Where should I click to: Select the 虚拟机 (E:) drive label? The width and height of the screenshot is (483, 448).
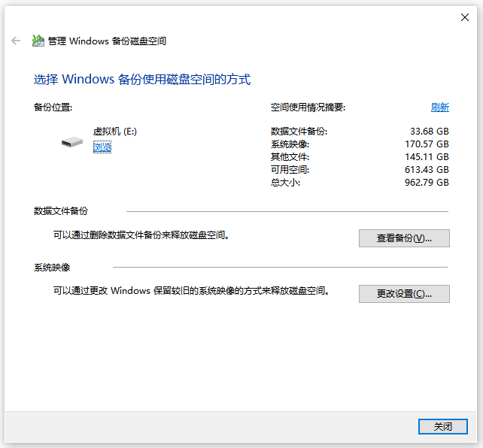115,132
